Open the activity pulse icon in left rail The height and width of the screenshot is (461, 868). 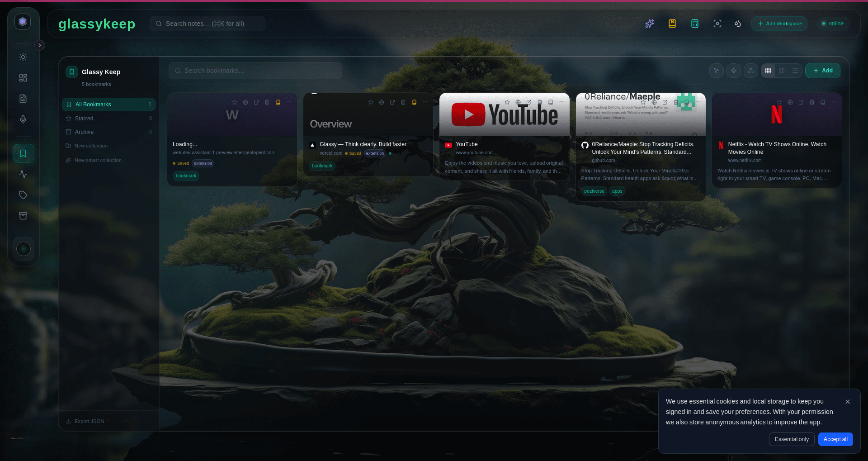[23, 174]
